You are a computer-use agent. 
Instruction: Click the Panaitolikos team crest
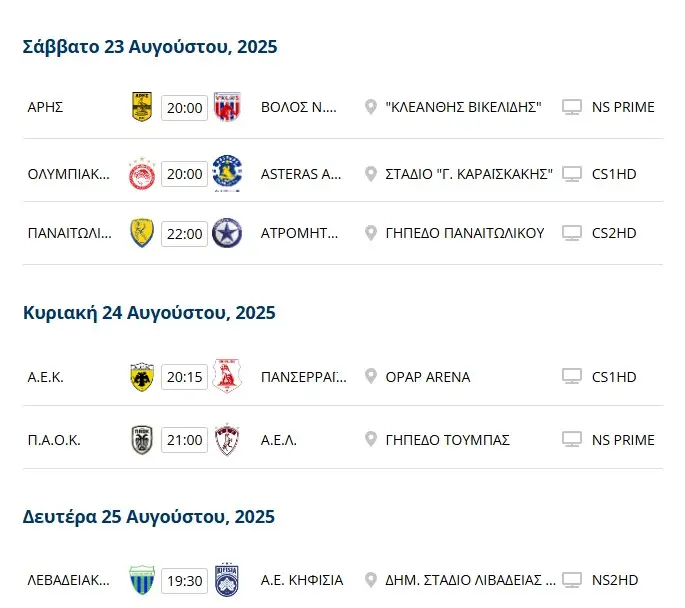coord(142,233)
